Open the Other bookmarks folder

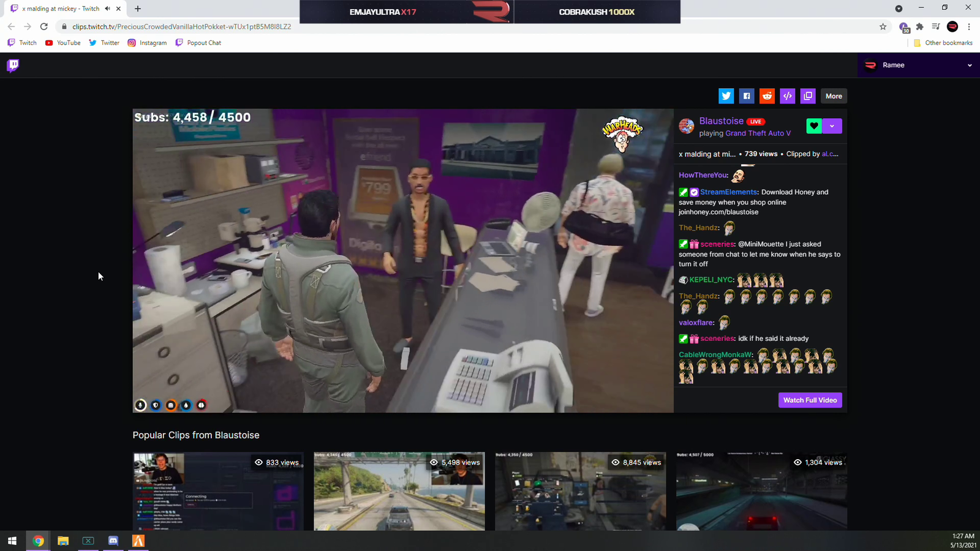943,43
